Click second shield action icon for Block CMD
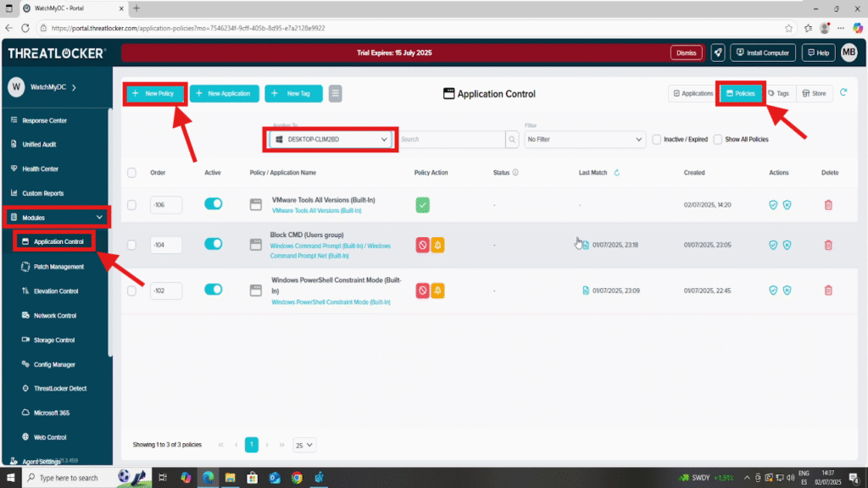 click(787, 245)
